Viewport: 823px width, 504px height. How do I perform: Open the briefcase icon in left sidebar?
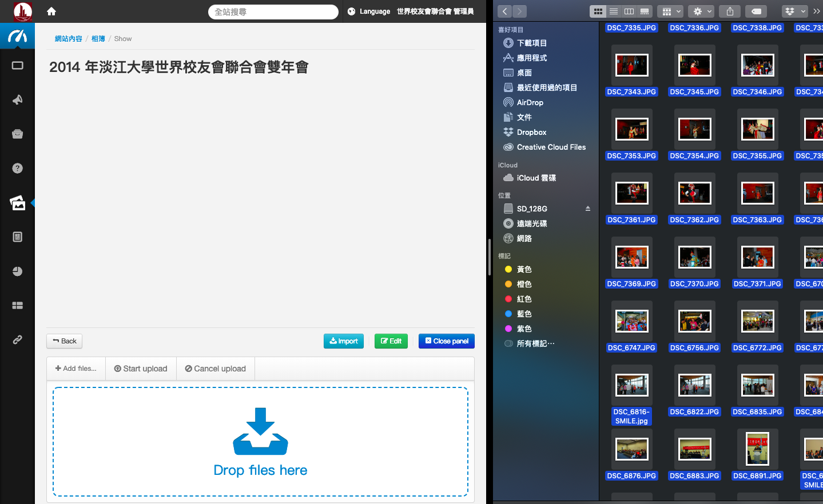point(18,134)
